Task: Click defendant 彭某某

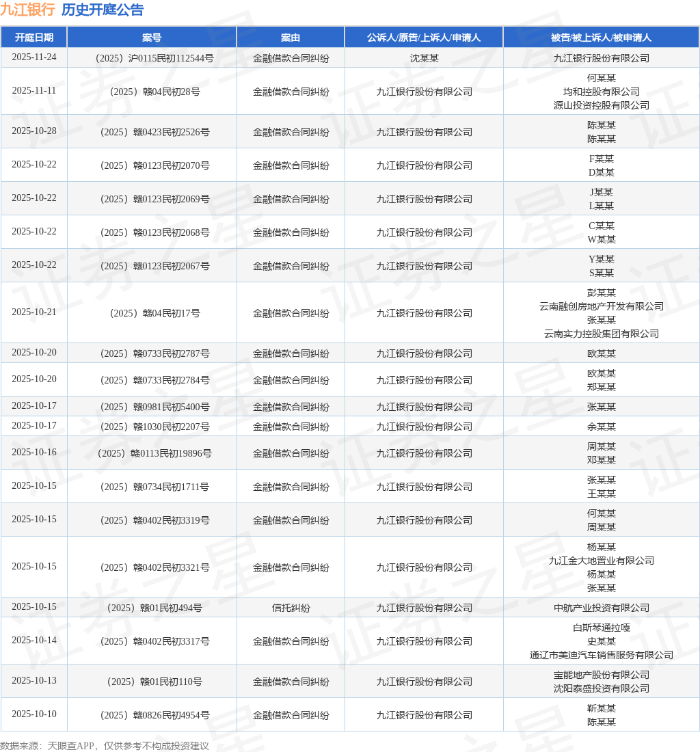Action: (602, 293)
